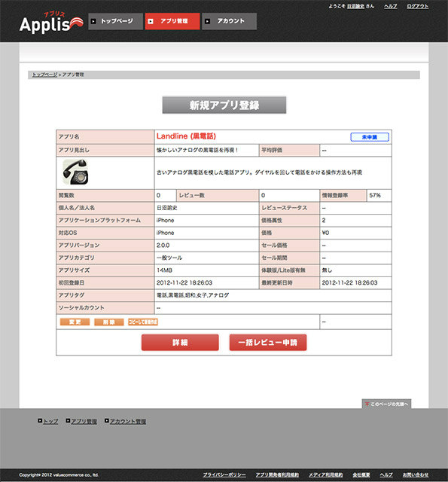448x482 pixels.
Task: Click the ログアウト link in header
Action: 417,6
